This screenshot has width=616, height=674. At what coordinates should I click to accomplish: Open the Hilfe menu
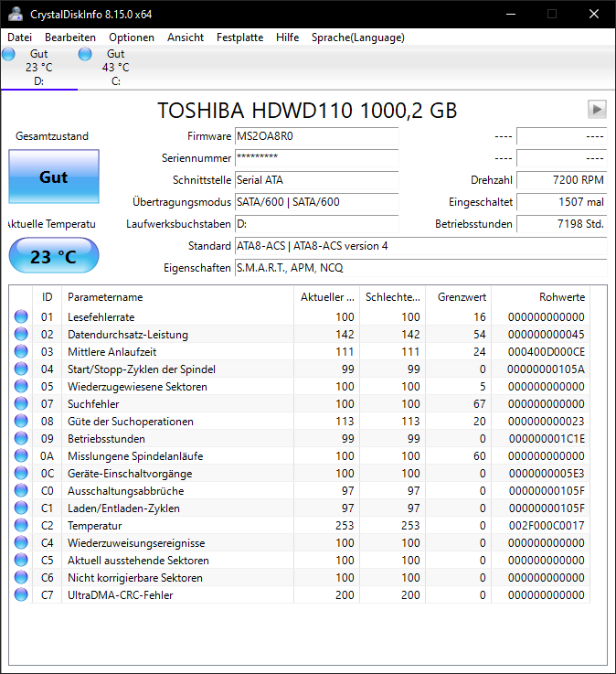287,37
